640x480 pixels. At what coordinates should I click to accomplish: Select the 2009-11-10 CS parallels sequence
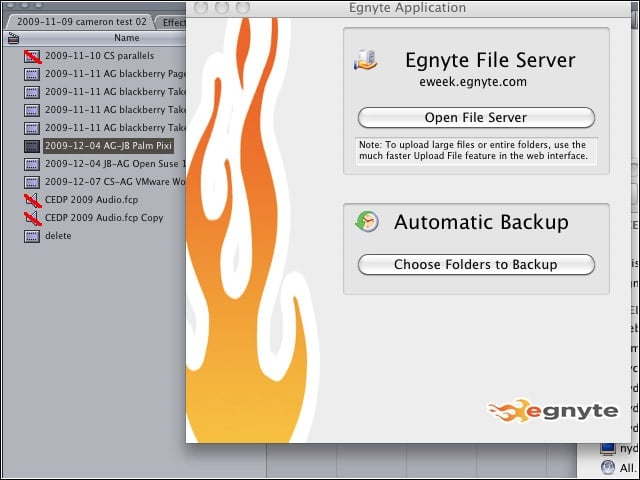99,56
